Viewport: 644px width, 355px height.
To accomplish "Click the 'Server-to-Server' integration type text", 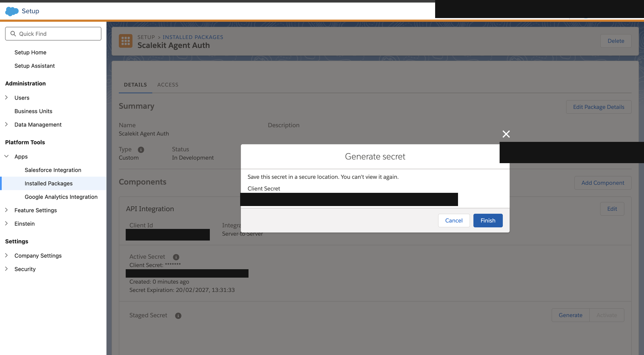I will pos(242,234).
